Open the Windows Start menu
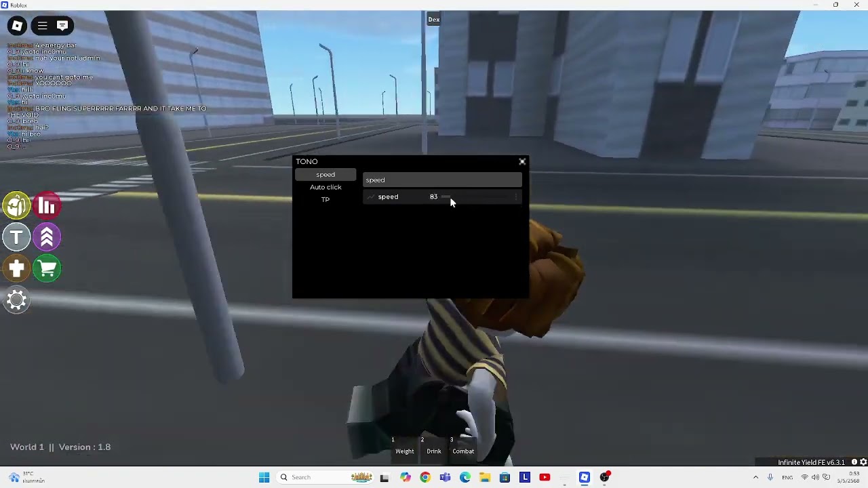 point(264,477)
